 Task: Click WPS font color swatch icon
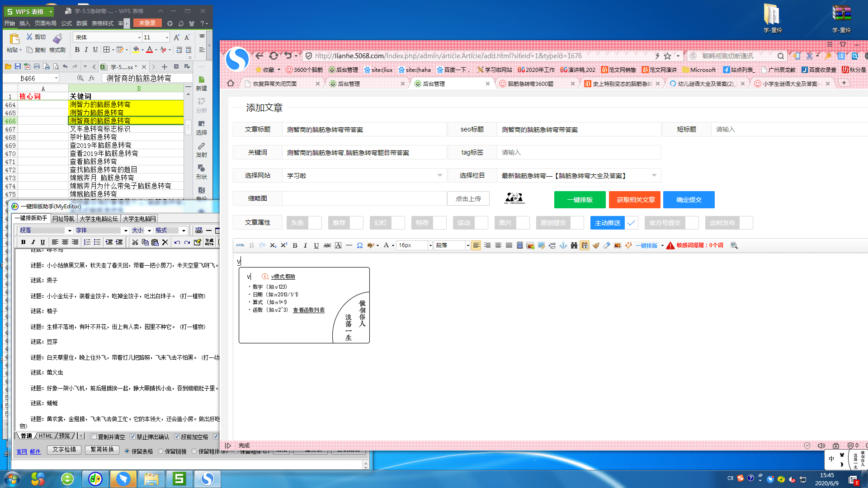(x=149, y=50)
